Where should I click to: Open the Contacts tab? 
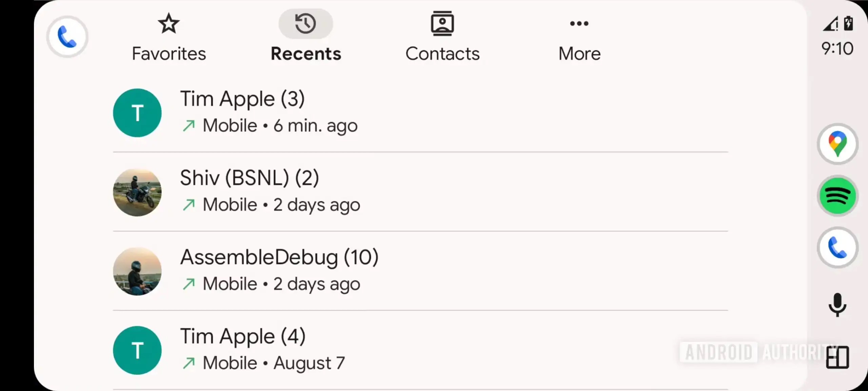(442, 37)
